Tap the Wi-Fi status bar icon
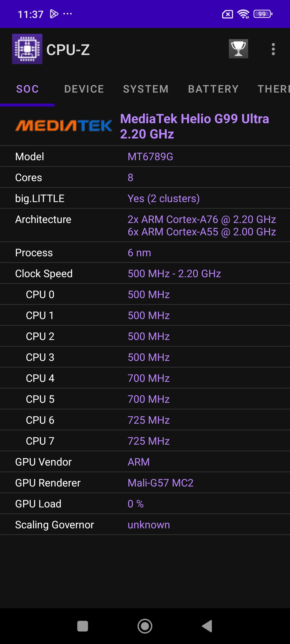Screen dimensions: 290x644 pyautogui.click(x=243, y=14)
